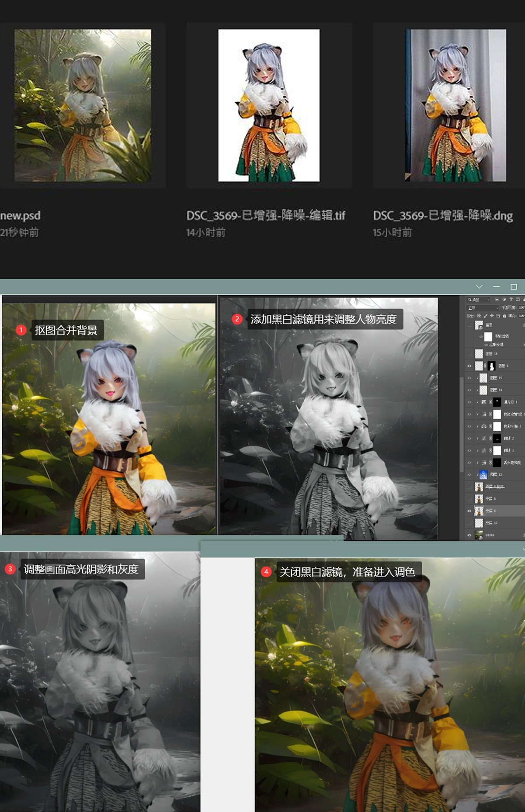Image resolution: width=525 pixels, height=812 pixels.
Task: Click the file name DSC_3569-已增强-降噪.dng
Action: coord(443,215)
